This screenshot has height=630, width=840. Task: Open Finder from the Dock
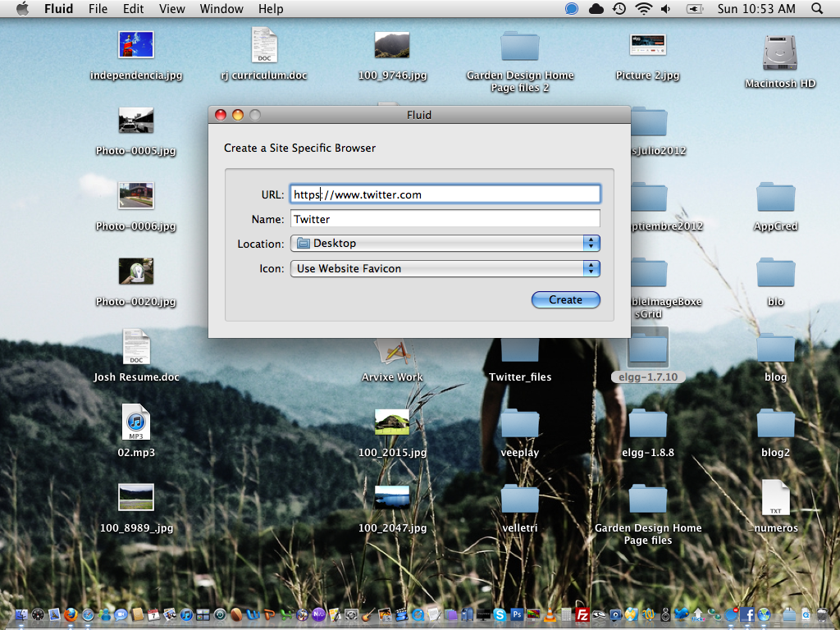(x=21, y=614)
